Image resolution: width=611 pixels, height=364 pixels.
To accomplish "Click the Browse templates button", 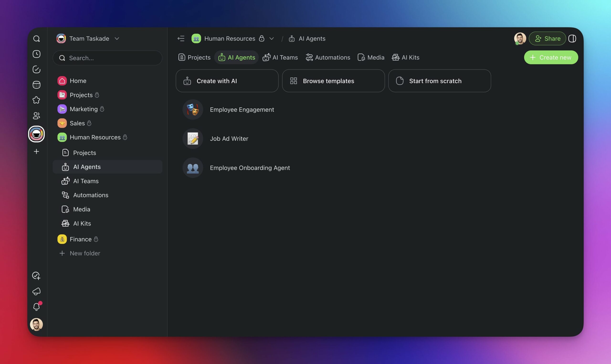I will [x=333, y=81].
